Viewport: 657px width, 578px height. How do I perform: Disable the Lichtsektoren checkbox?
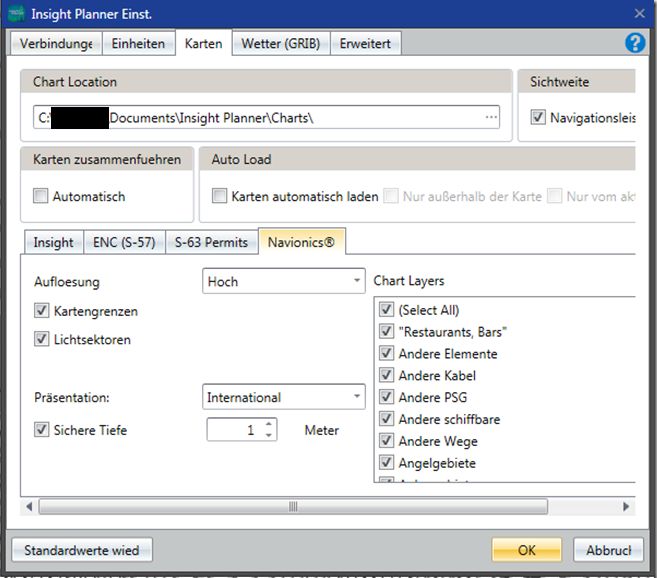[41, 339]
